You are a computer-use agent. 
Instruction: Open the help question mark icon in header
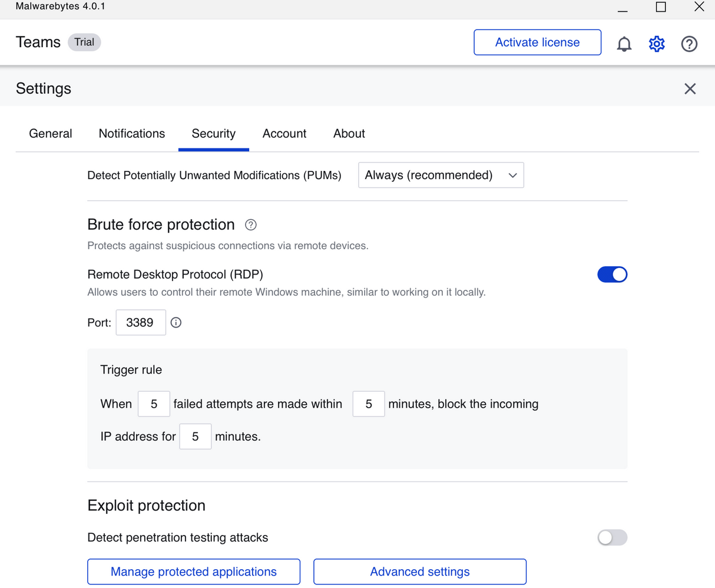click(x=689, y=44)
